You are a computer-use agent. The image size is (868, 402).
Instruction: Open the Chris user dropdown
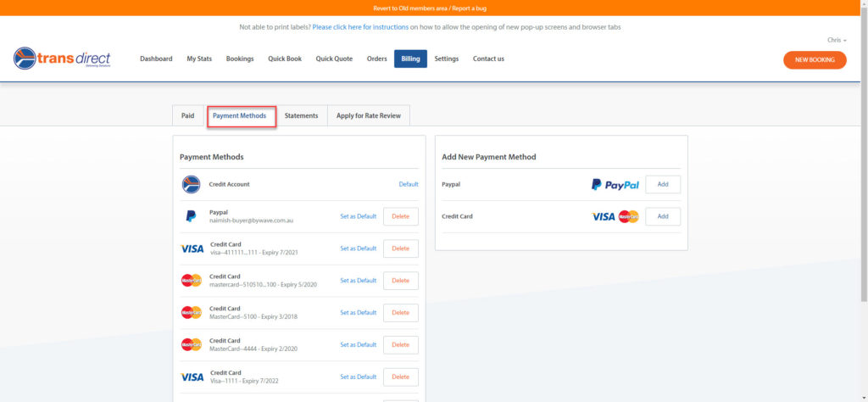(x=837, y=40)
